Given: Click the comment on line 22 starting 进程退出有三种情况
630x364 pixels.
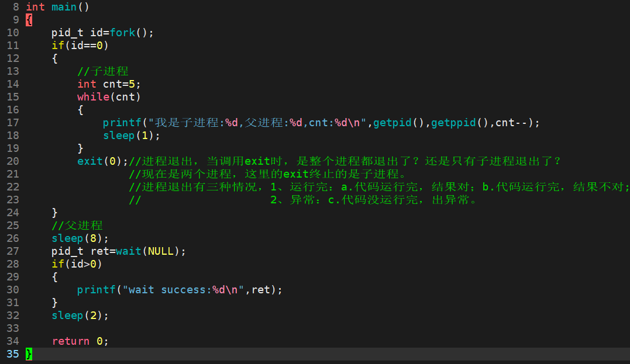Looking at the screenshot, I should click(x=379, y=187).
